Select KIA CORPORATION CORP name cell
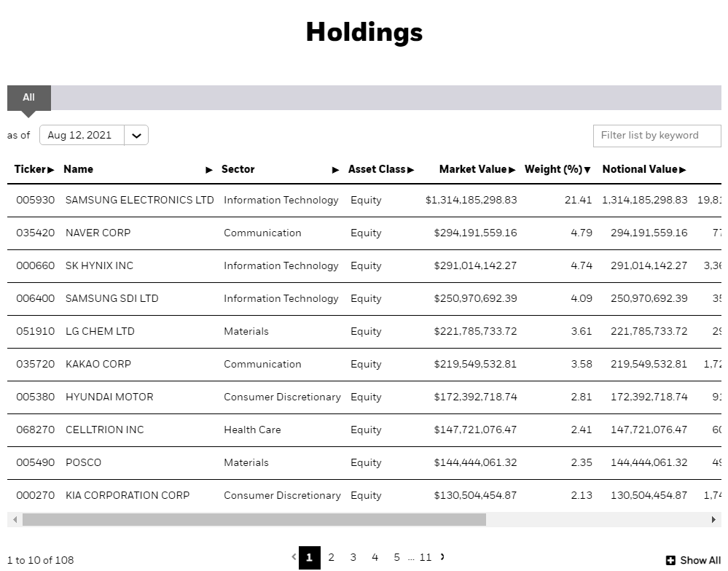728x571 pixels. [128, 495]
